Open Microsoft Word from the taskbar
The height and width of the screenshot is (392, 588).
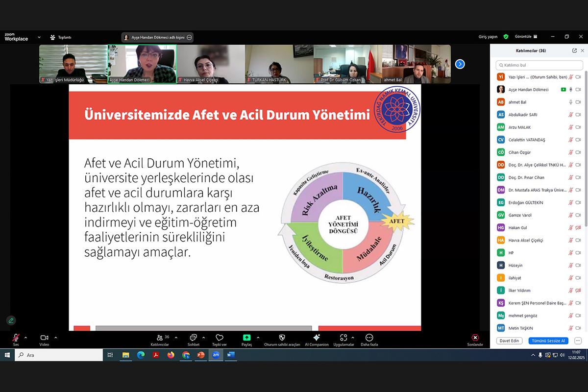tap(230, 355)
